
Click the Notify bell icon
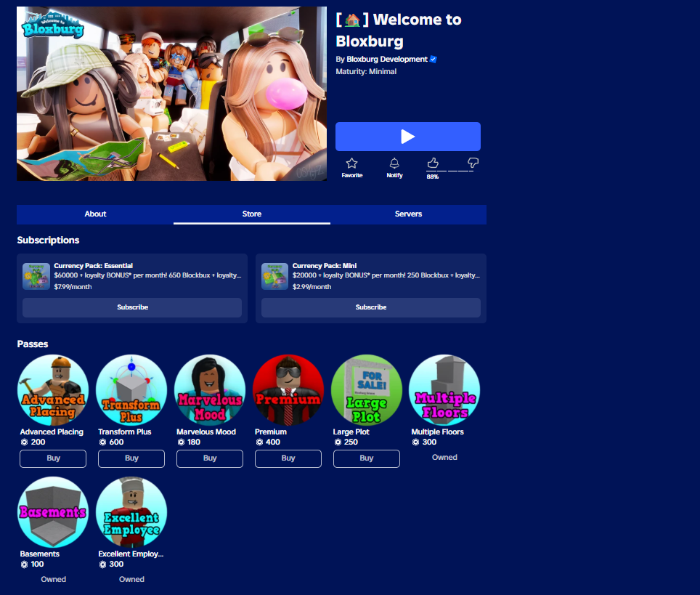[x=394, y=163]
